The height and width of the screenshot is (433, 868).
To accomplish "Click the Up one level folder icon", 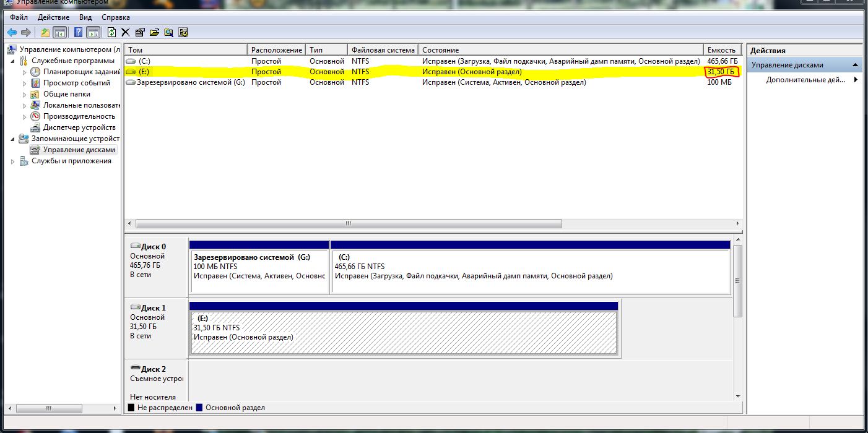I will click(45, 32).
